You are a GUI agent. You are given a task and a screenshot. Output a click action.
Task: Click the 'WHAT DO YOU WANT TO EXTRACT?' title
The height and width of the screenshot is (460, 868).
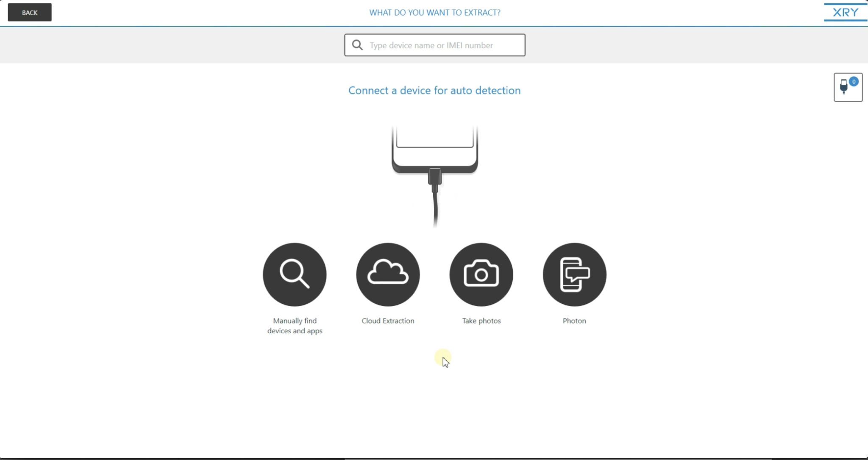(x=434, y=12)
